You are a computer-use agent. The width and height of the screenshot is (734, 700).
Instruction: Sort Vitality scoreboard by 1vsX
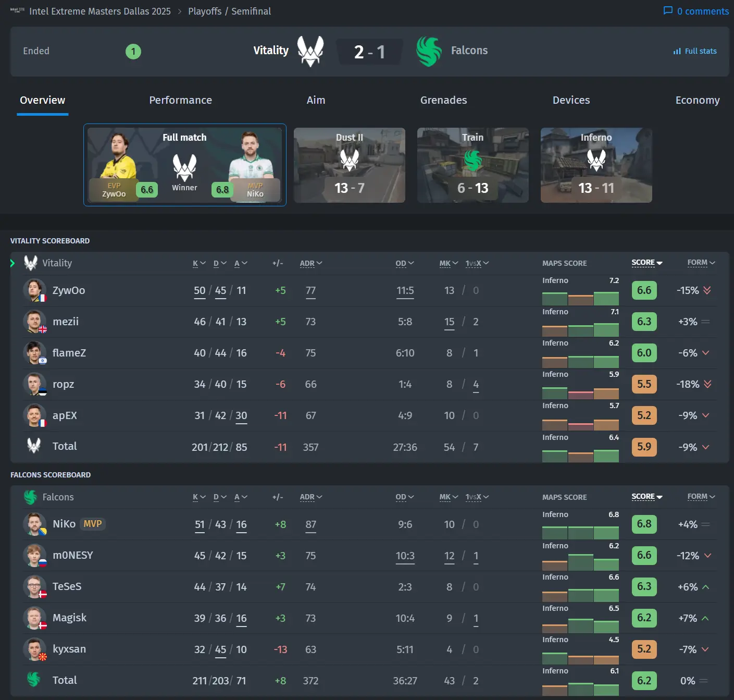tap(477, 263)
